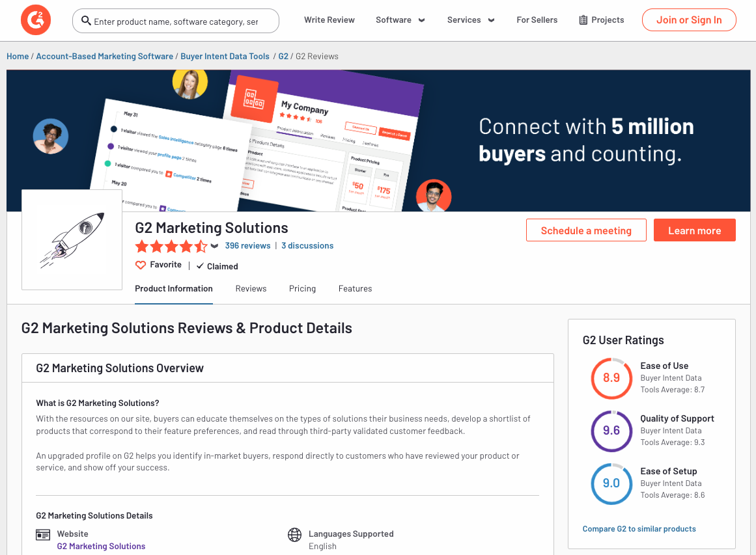Image resolution: width=756 pixels, height=555 pixels.
Task: Expand the star rating breakdown chevron
Action: coord(214,246)
